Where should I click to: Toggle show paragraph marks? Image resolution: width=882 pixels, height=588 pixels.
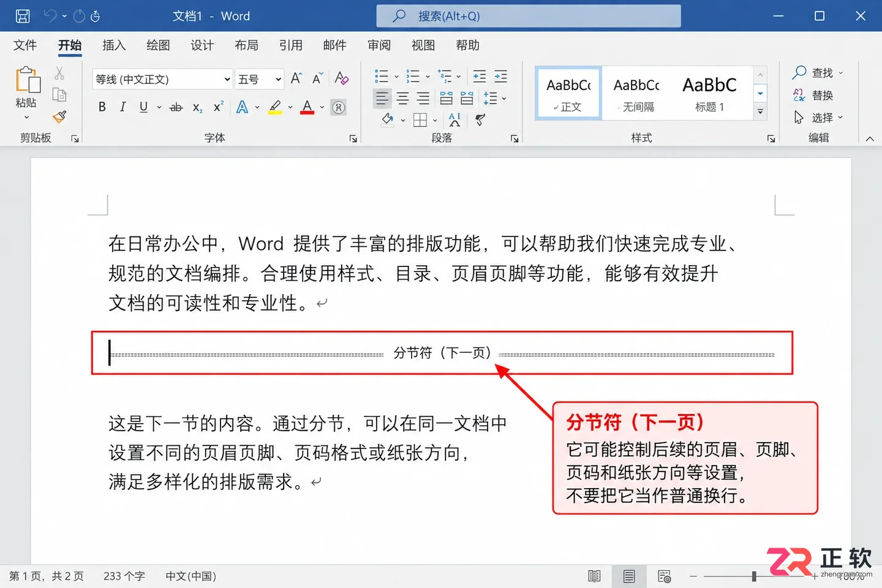pyautogui.click(x=480, y=119)
